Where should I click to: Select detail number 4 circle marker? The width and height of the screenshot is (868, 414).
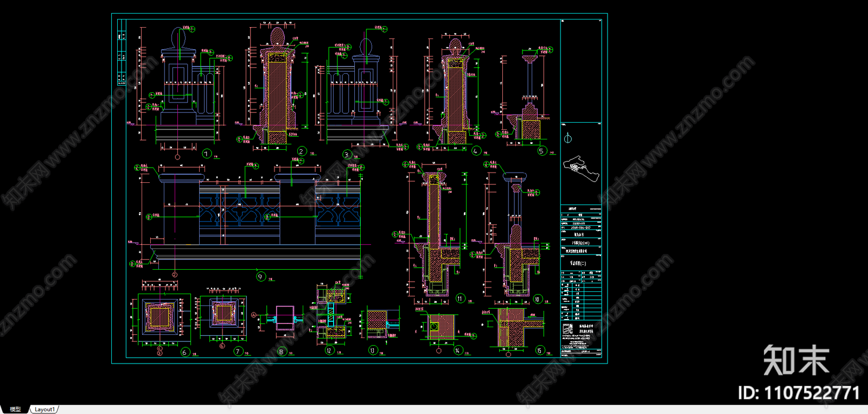pyautogui.click(x=476, y=151)
